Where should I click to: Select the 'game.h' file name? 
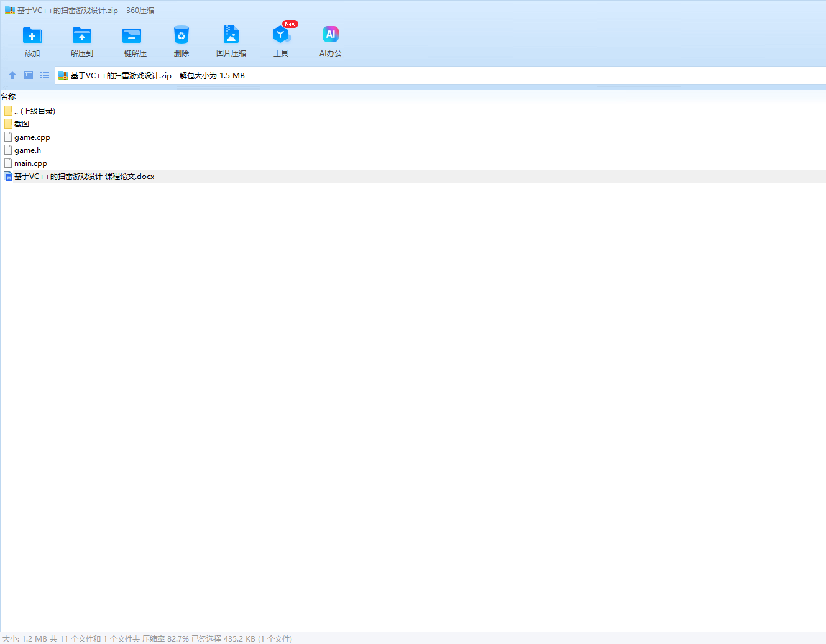(28, 150)
